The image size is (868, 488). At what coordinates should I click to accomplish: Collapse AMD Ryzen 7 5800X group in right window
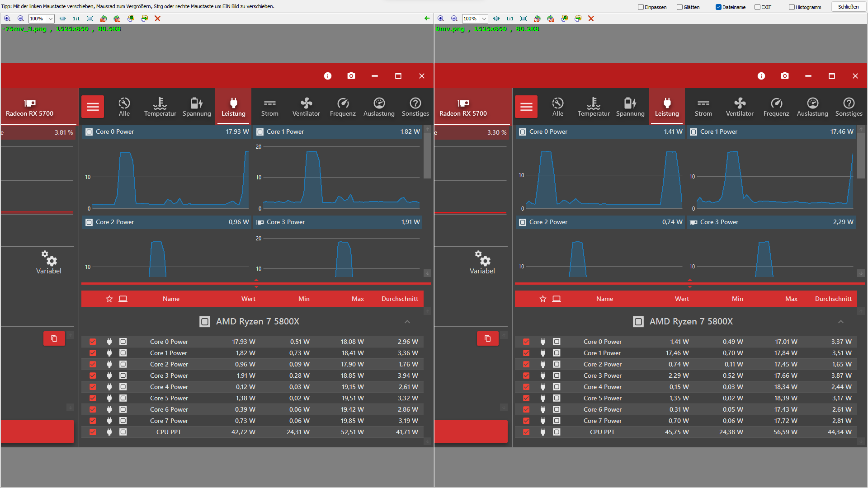point(841,322)
